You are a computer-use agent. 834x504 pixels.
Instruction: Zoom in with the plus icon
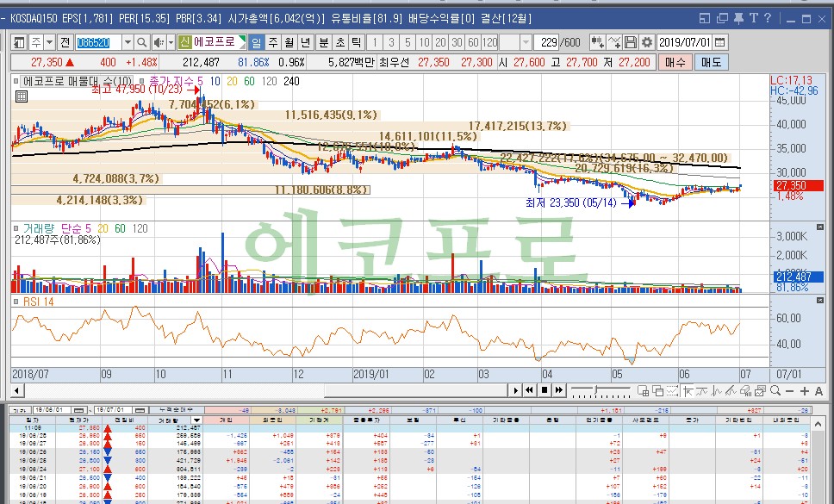click(804, 391)
